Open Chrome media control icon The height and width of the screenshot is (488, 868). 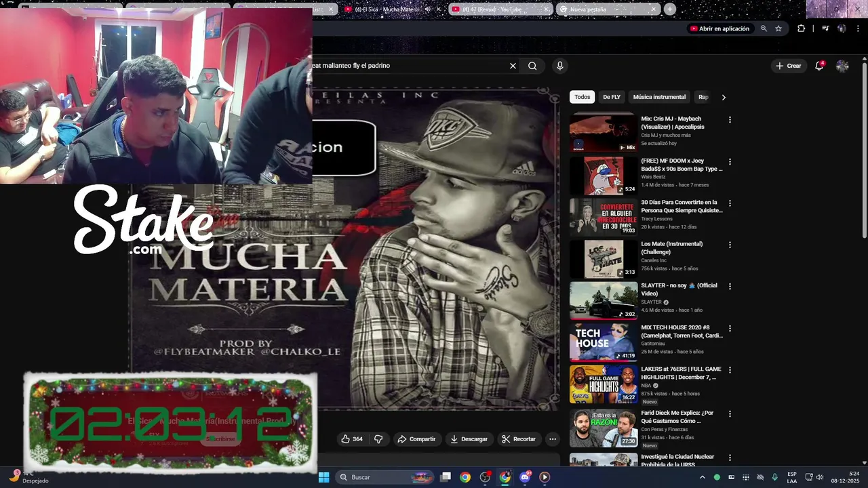tap(825, 28)
